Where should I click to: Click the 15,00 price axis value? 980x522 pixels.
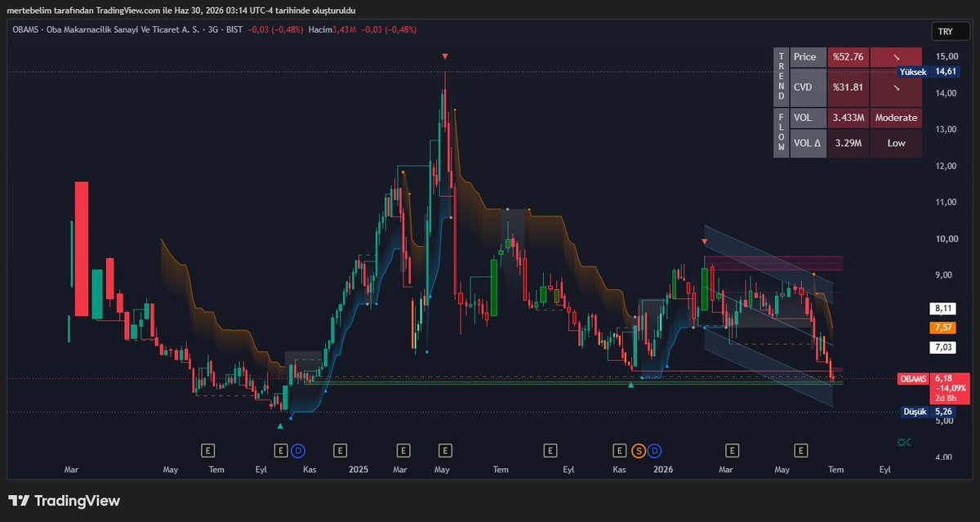coord(947,56)
